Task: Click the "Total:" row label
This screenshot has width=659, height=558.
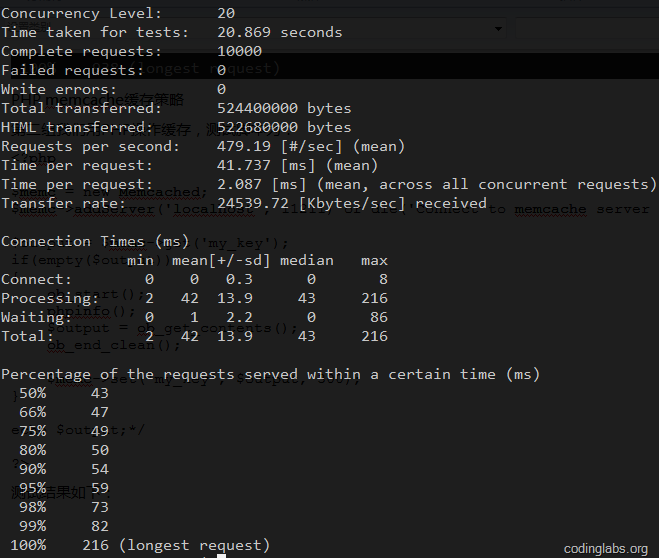Action: [x=28, y=336]
